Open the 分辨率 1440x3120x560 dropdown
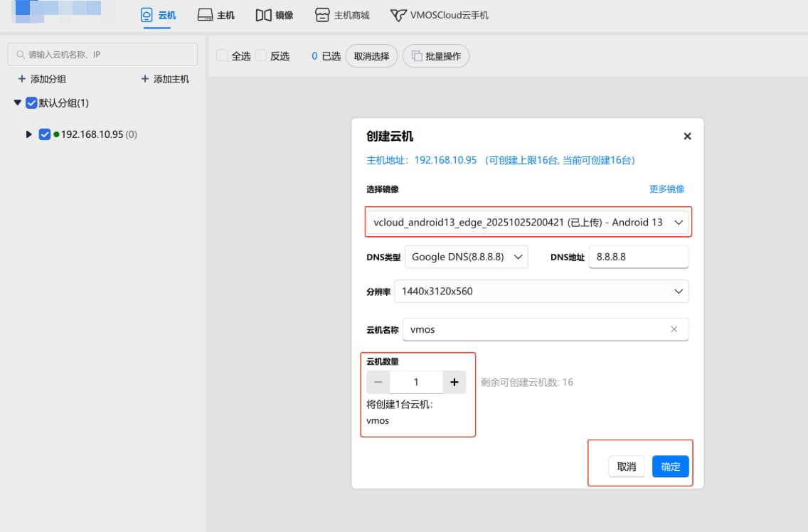The height and width of the screenshot is (532, 808). pos(541,291)
